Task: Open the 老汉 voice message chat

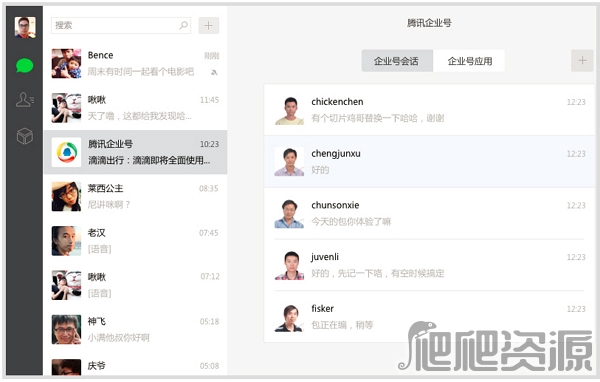Action: (x=135, y=241)
